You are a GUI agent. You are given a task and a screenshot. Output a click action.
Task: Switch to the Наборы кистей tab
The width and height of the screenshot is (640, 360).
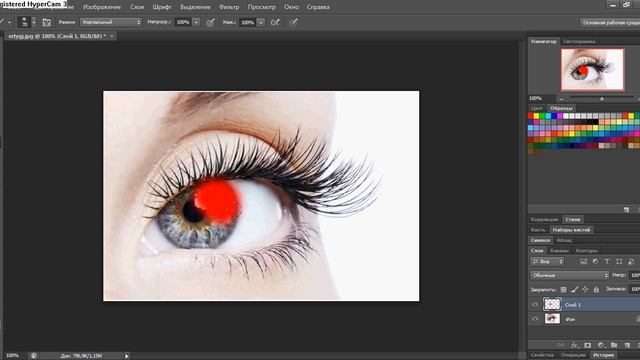point(571,230)
